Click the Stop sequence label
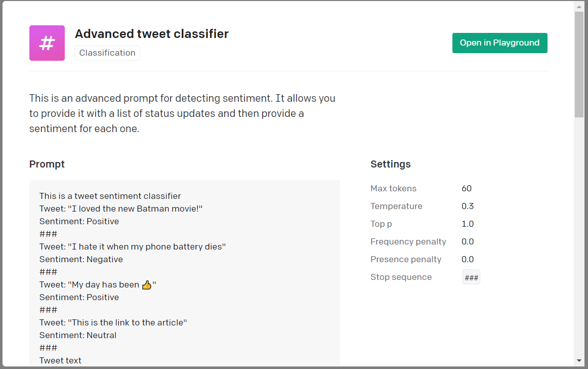The height and width of the screenshot is (369, 588). (x=401, y=277)
